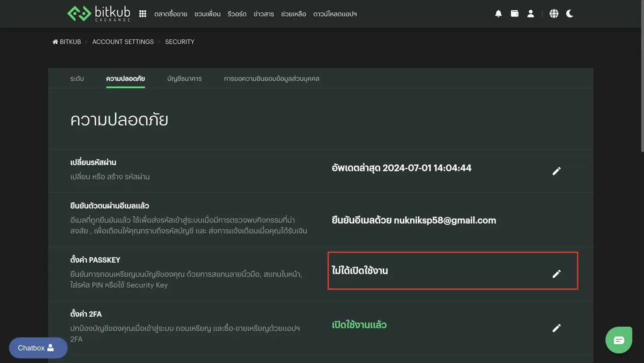Switch to the ระดับ tab

77,78
